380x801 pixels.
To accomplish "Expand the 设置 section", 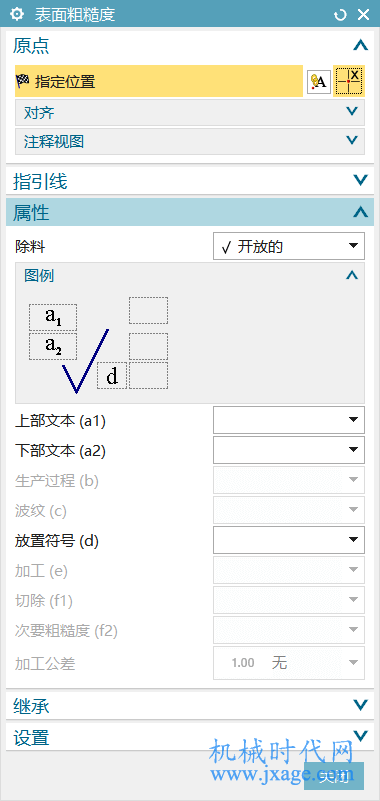I will [190, 737].
